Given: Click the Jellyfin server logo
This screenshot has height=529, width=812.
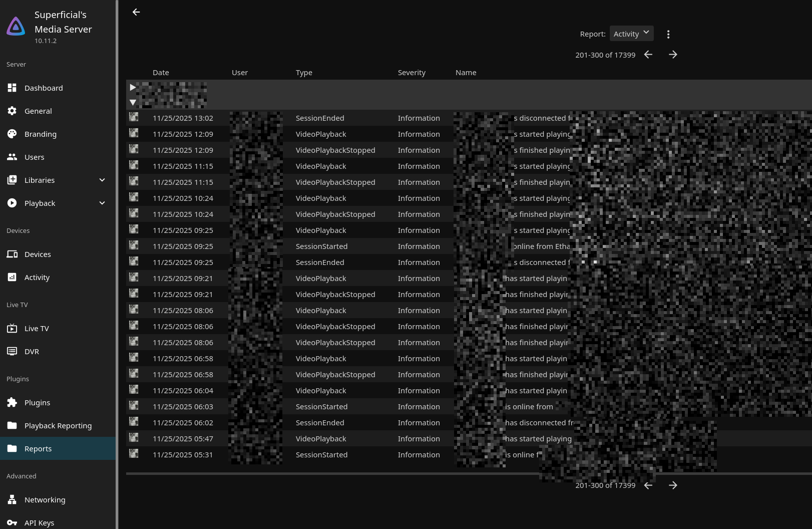Looking at the screenshot, I should tap(16, 27).
